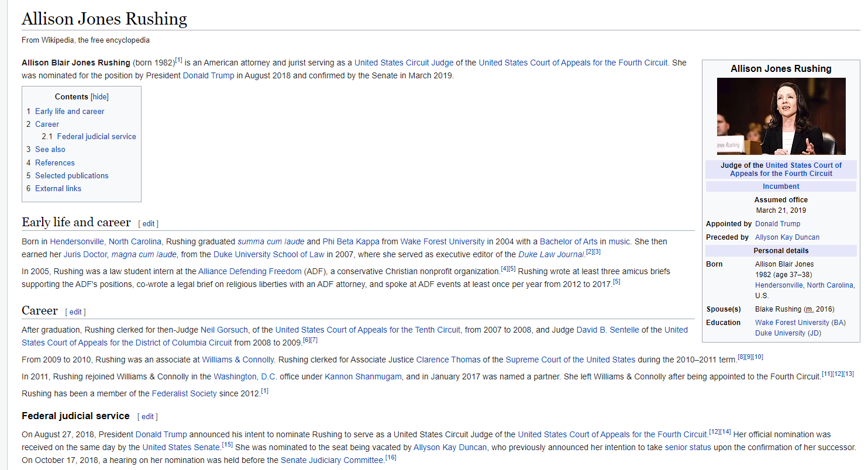This screenshot has width=868, height=470.
Task: Edit the Early life and career section
Action: coord(149,224)
